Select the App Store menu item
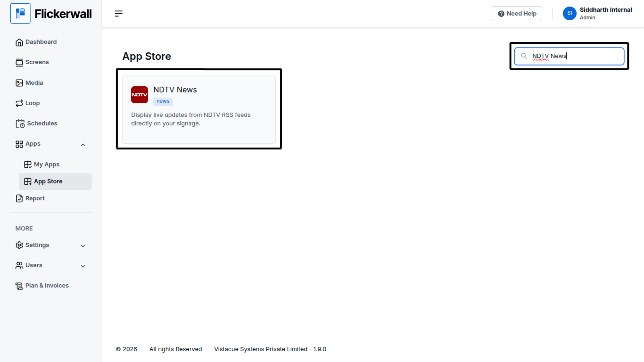Screen dimensions: 644x362 (55, 181)
